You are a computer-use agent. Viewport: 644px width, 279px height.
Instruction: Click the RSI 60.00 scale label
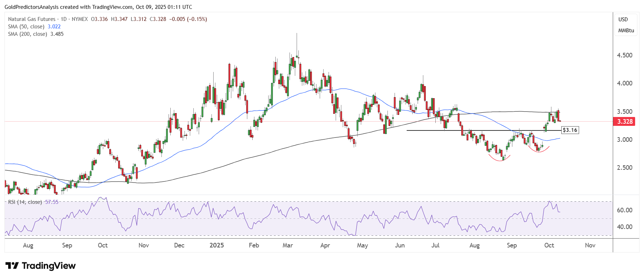click(624, 210)
